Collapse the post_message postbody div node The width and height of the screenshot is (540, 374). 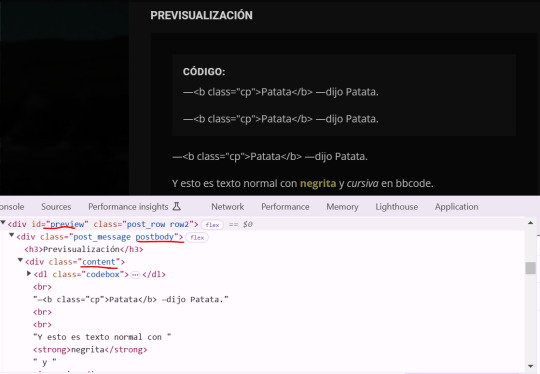11,236
